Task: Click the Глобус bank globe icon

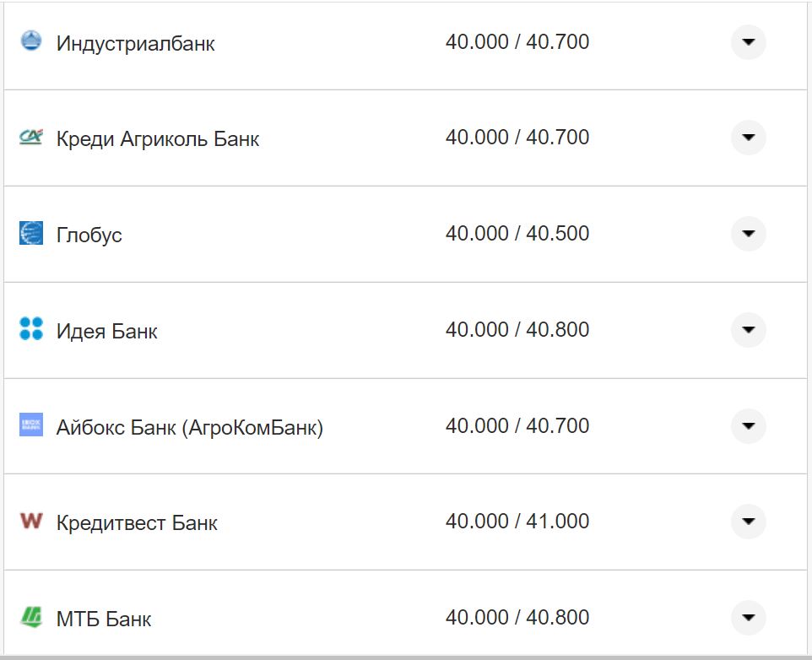Action: pyautogui.click(x=30, y=233)
